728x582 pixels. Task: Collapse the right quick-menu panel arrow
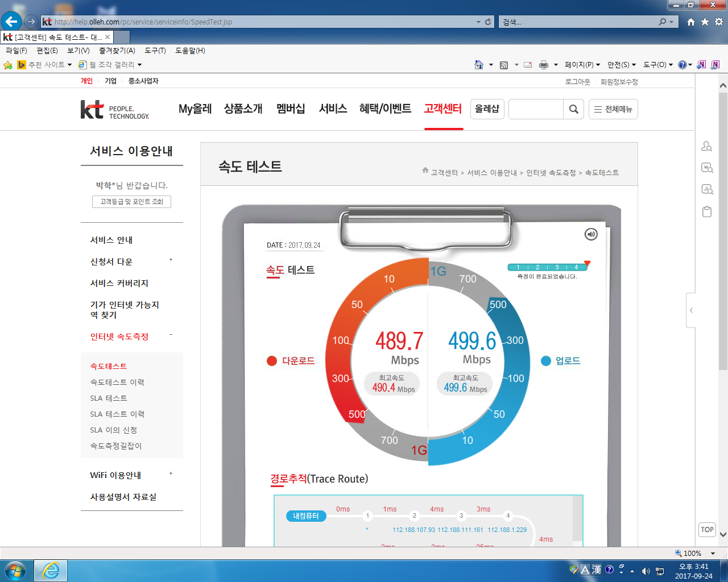pos(691,310)
